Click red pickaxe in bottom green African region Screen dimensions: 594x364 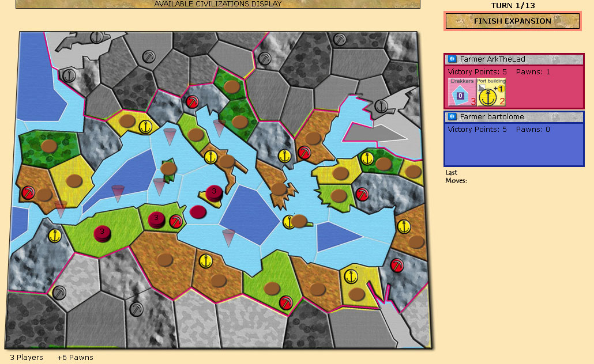(x=285, y=302)
